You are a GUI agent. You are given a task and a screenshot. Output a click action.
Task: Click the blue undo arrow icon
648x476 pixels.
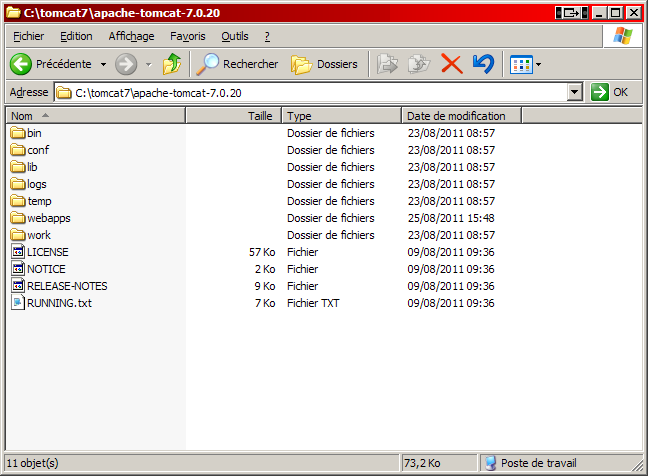pyautogui.click(x=483, y=64)
